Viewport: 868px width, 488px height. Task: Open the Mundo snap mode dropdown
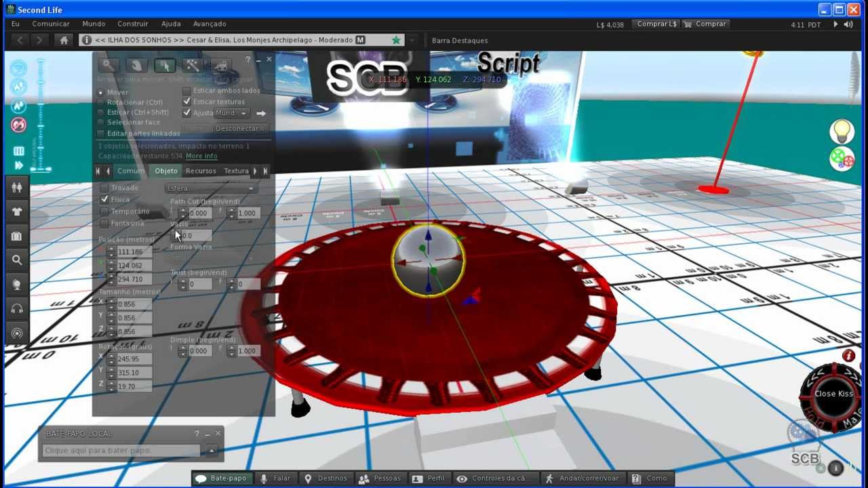(231, 113)
